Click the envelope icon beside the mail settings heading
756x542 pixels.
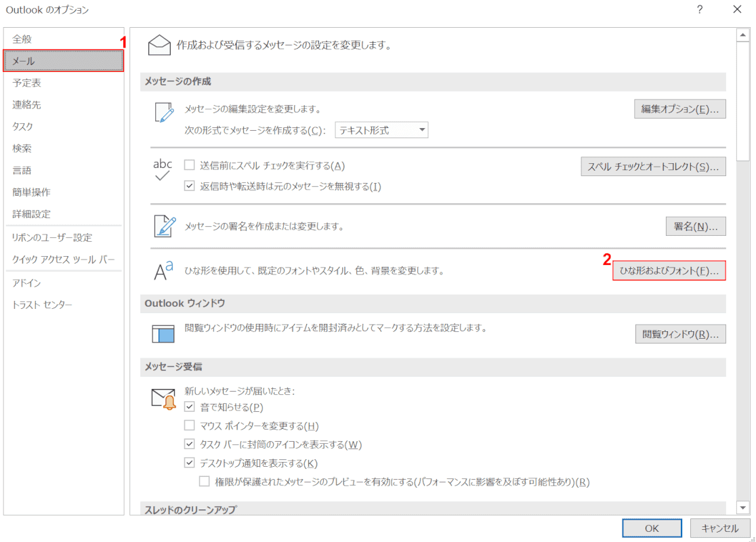(x=159, y=45)
